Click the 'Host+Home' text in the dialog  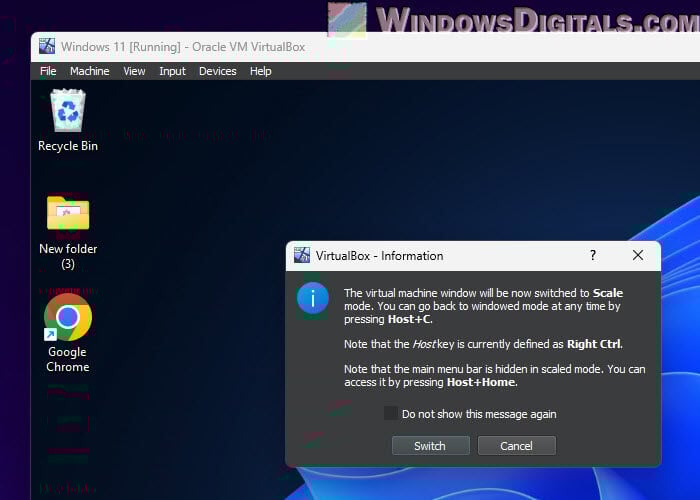(x=481, y=383)
